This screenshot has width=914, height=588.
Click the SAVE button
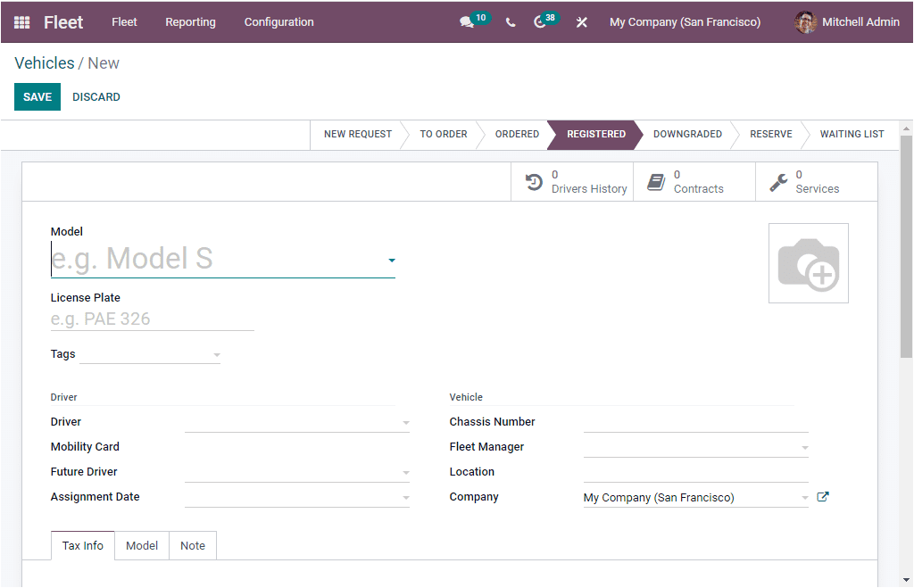point(37,96)
